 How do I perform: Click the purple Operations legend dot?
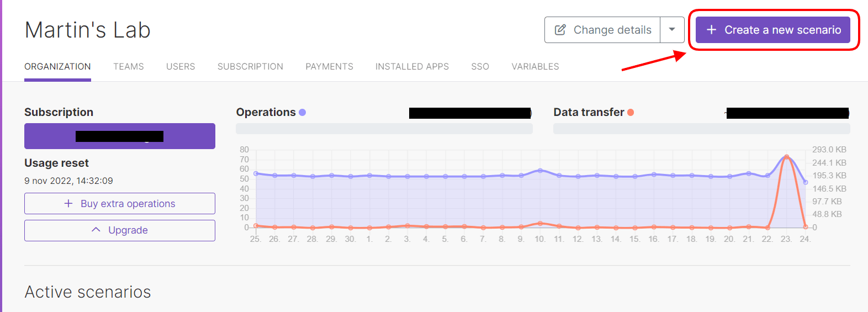pos(302,112)
